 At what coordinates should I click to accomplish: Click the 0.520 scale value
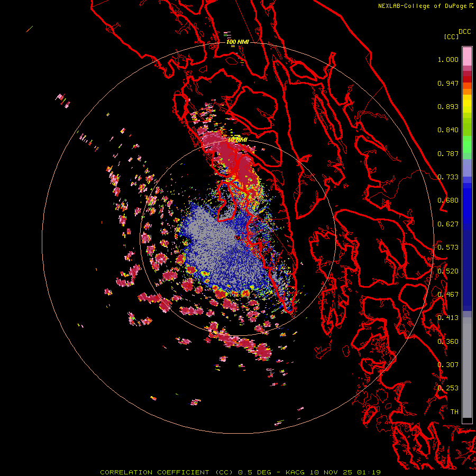[448, 271]
